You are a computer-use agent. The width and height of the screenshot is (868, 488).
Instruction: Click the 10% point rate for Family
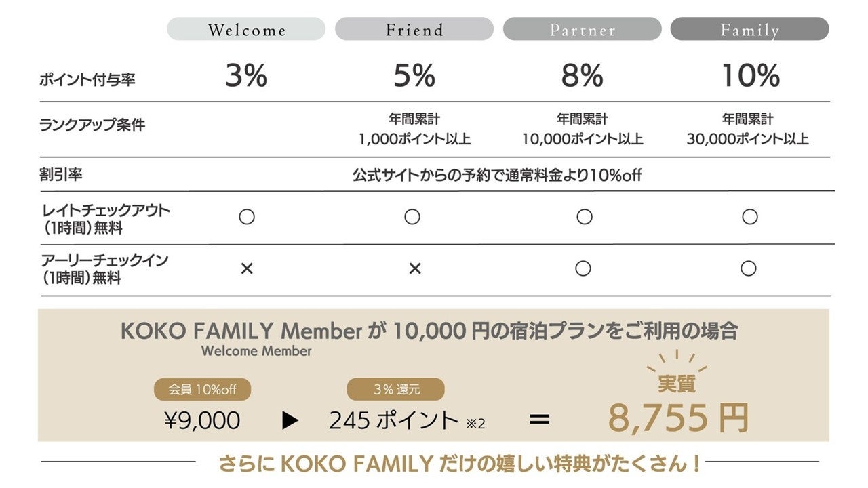[749, 77]
